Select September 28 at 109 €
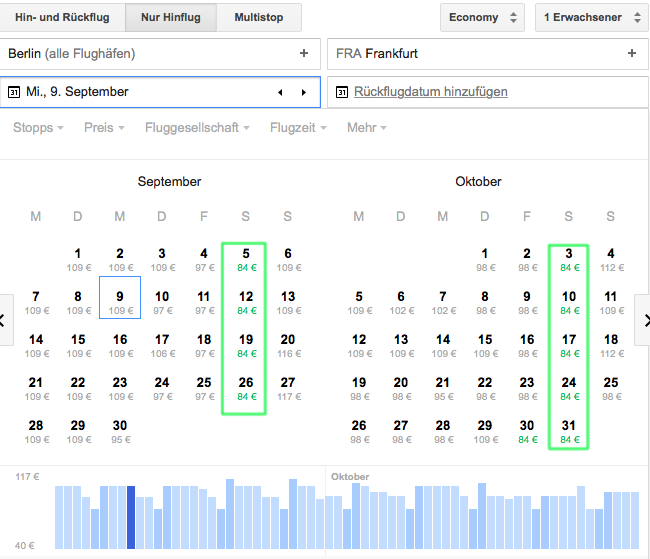 click(x=36, y=432)
